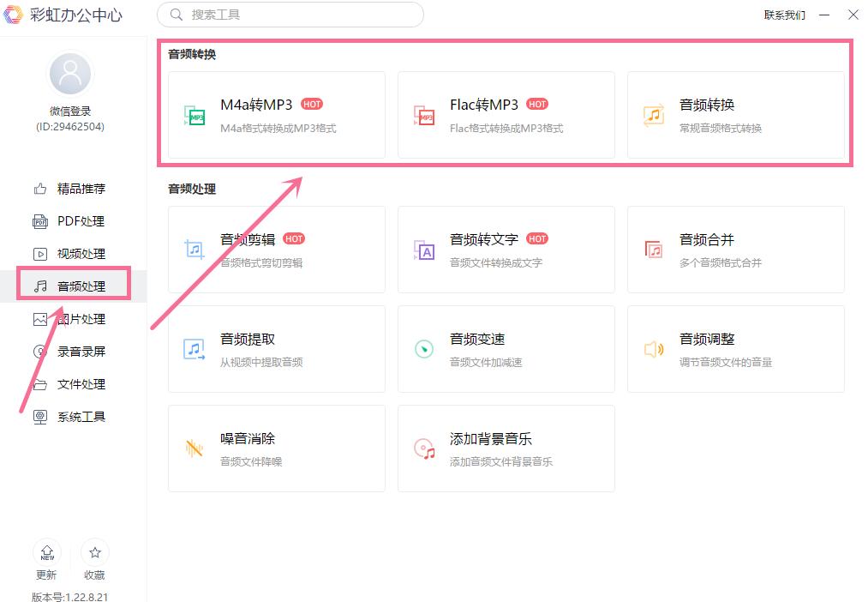Open the 音频剪辑 crop icon
This screenshot has height=602, width=868.
pos(195,250)
